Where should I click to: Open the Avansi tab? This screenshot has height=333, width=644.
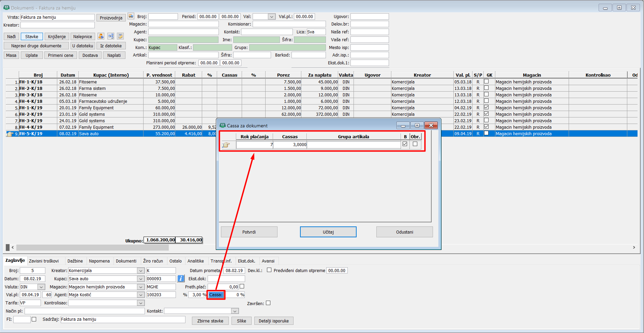[268, 261]
